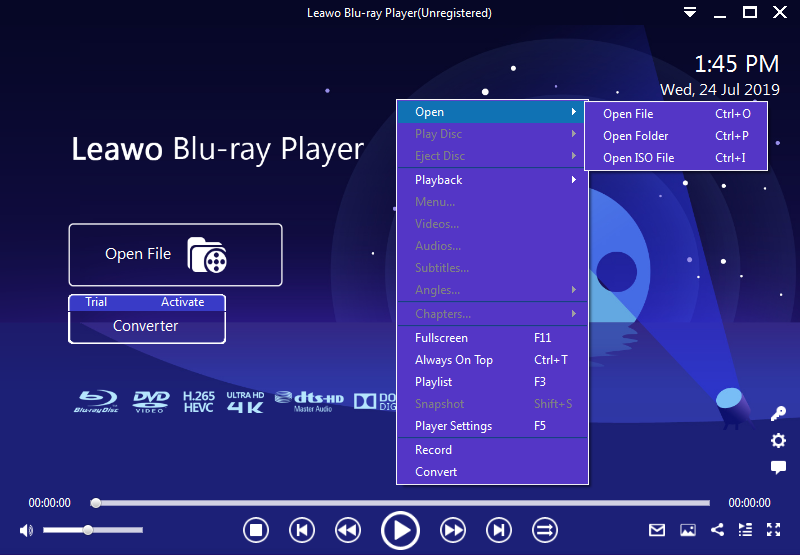Select Fullscreen menu item
This screenshot has height=555, width=800.
[492, 338]
